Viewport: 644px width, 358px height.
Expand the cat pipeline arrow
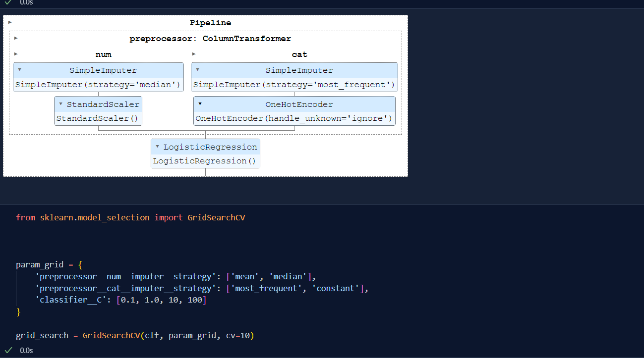194,54
